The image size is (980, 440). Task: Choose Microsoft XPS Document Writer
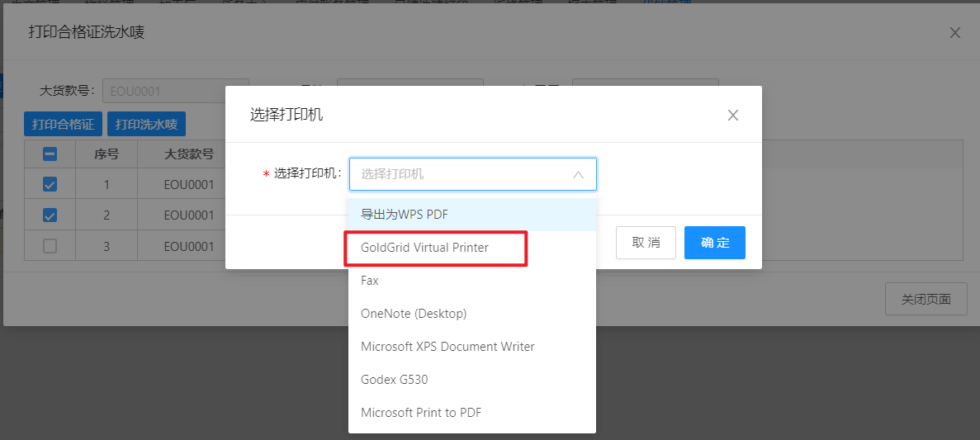(x=471, y=347)
